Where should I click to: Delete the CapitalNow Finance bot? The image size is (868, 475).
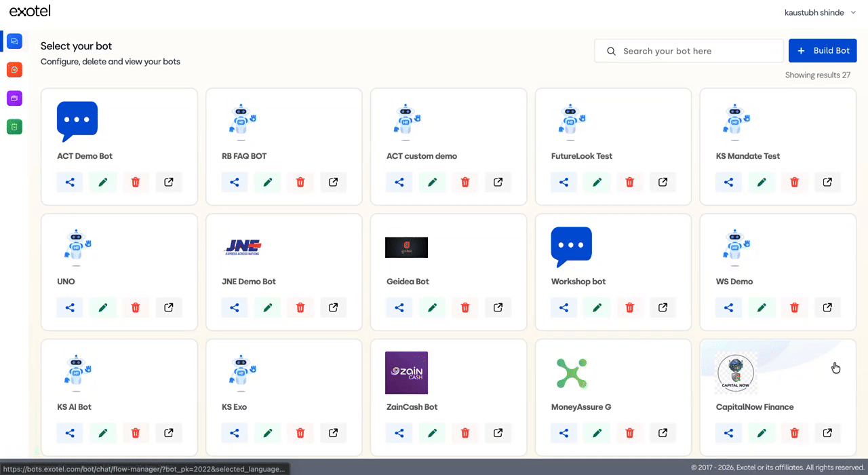[x=795, y=433]
